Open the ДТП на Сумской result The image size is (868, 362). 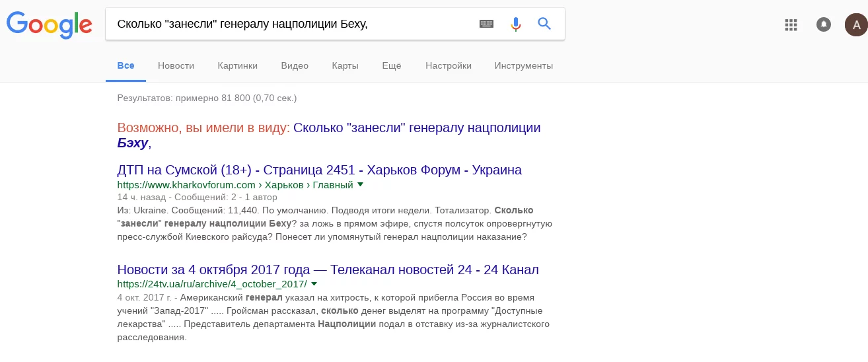319,170
